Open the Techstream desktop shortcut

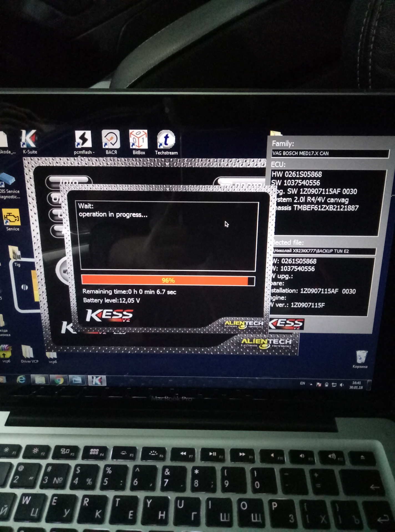(x=166, y=142)
